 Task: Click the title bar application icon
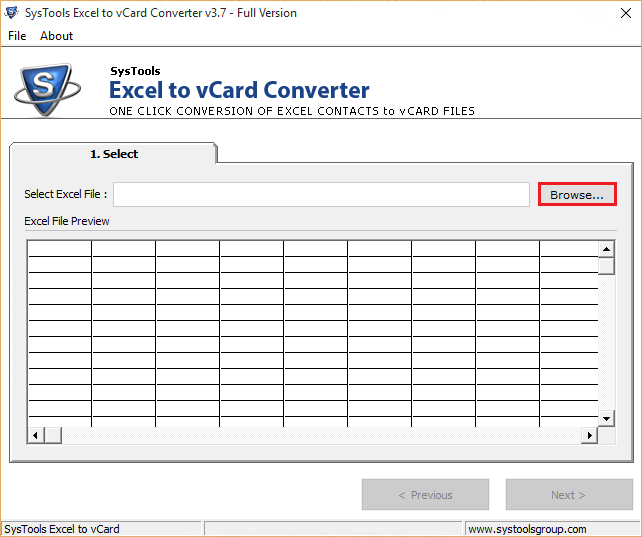click(x=11, y=13)
